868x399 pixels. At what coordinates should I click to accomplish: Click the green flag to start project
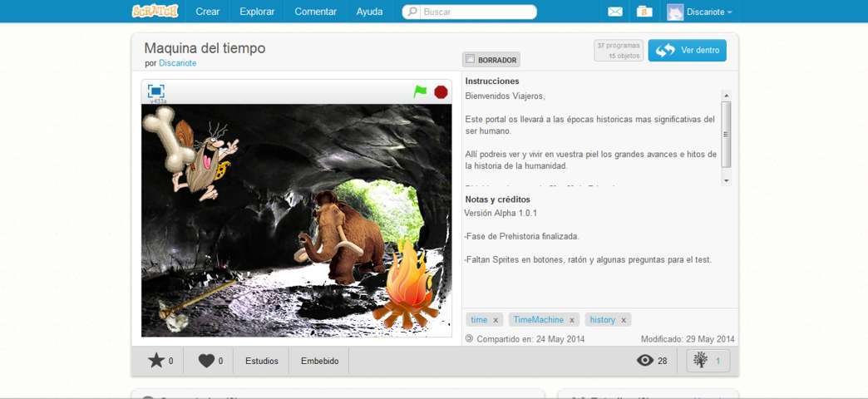click(420, 91)
